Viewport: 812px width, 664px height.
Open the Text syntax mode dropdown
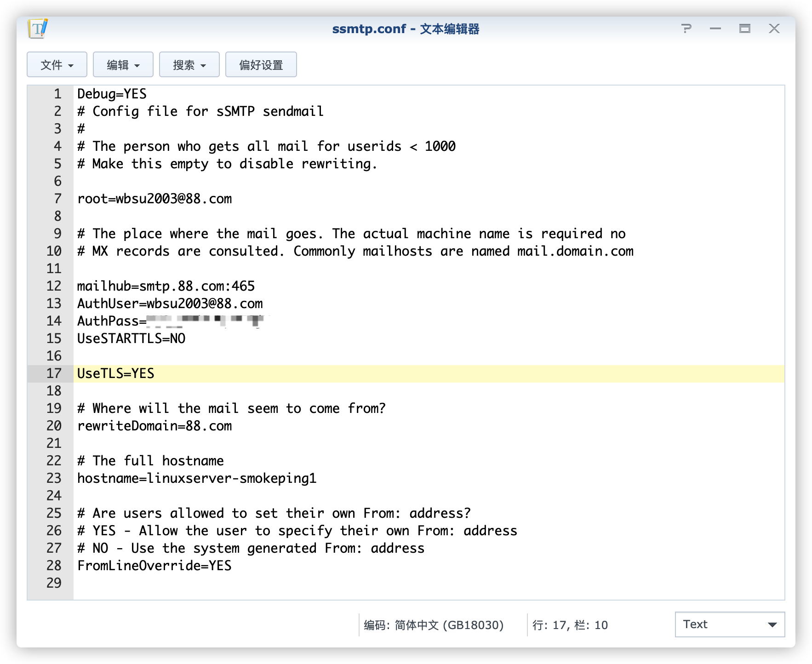(x=730, y=624)
